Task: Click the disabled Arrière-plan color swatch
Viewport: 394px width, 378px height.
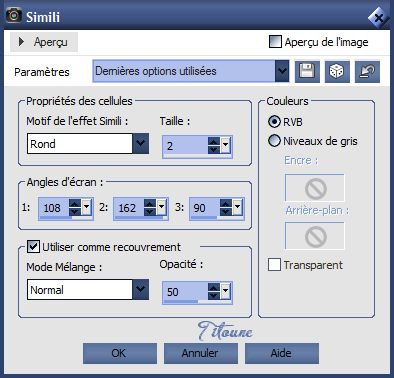Action: 315,236
